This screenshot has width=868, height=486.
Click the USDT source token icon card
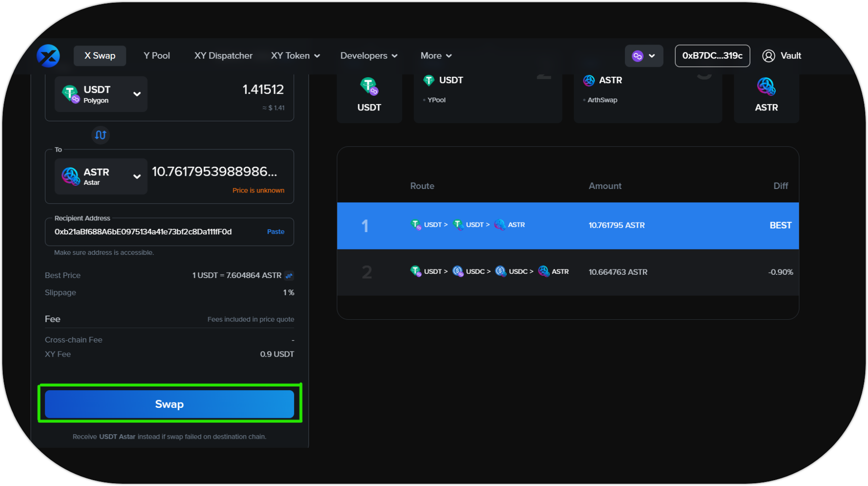tap(369, 94)
